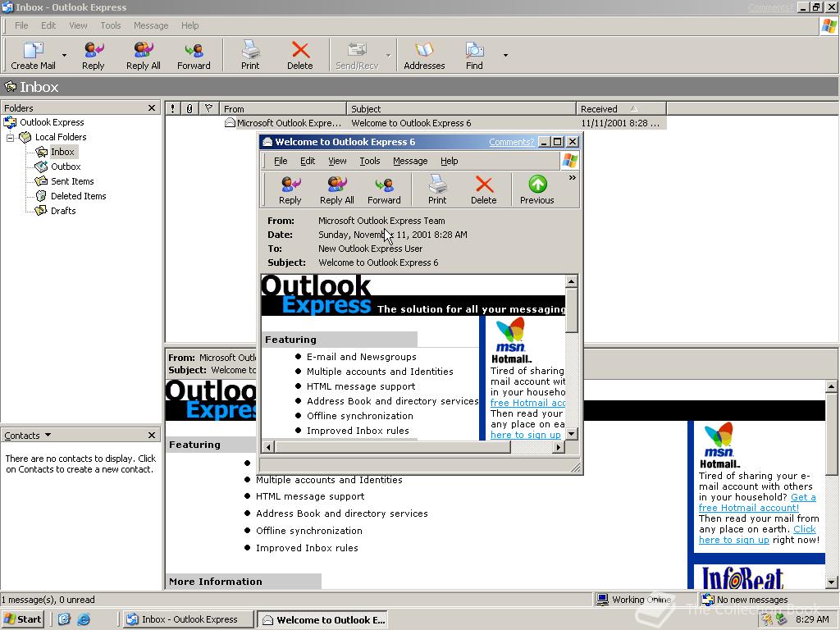Click Comments? link in message title bar

[512, 142]
